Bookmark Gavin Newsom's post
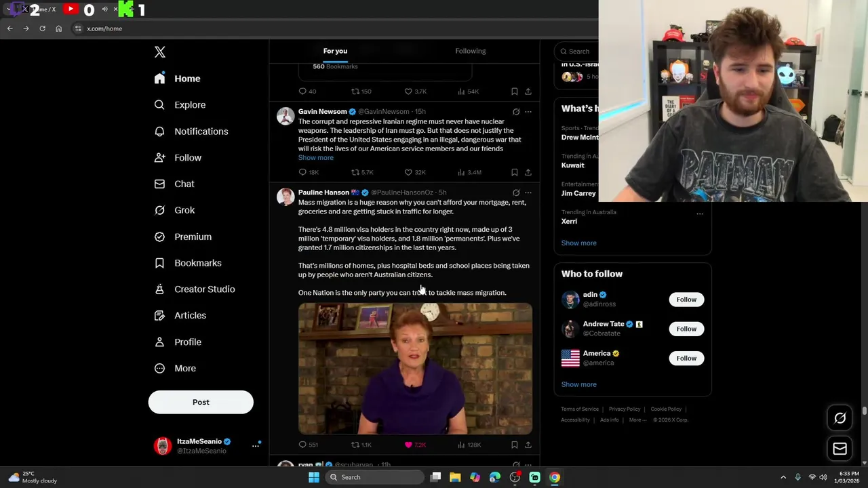Image resolution: width=868 pixels, height=488 pixels. coord(515,172)
